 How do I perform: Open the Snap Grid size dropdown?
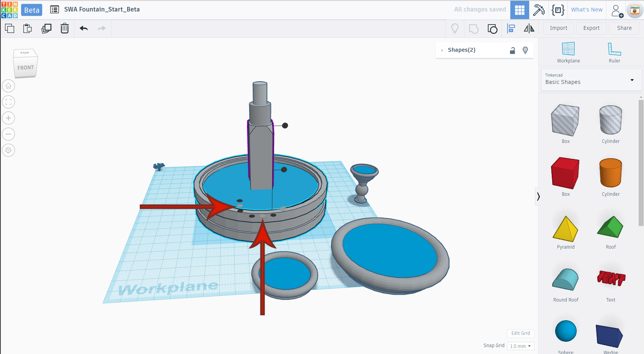[x=520, y=346]
